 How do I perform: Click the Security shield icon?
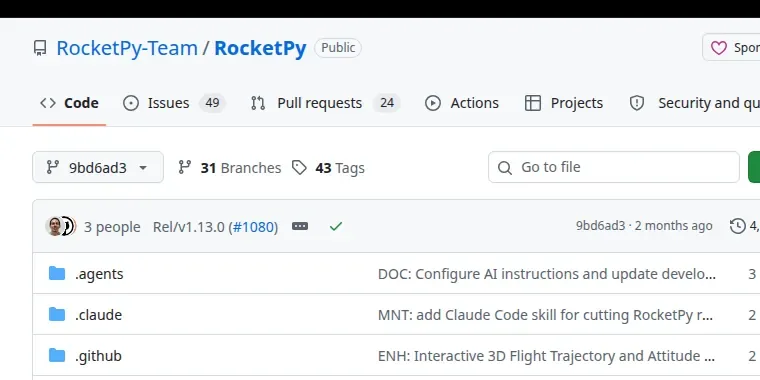pyautogui.click(x=636, y=103)
